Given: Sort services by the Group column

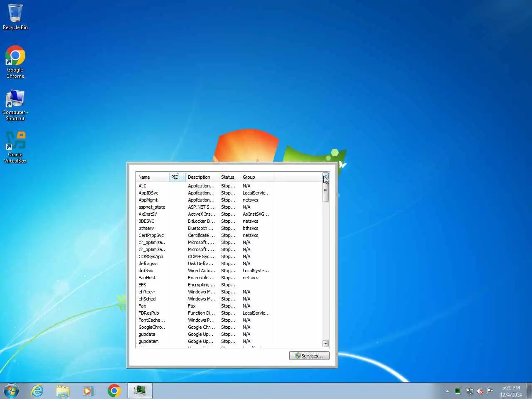Looking at the screenshot, I should (x=257, y=177).
